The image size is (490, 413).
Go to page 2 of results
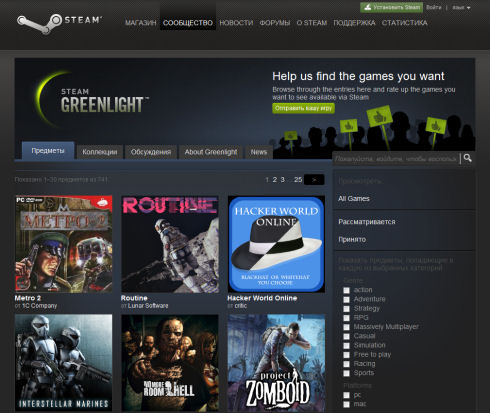(275, 180)
